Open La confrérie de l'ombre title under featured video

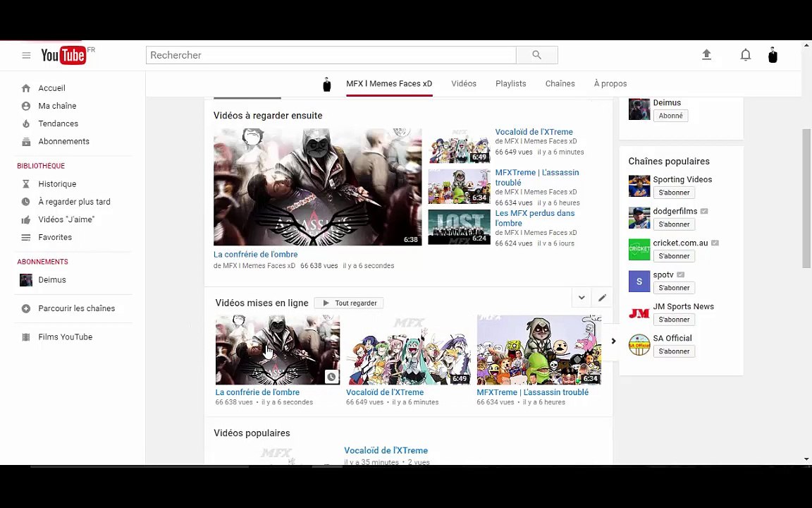[x=255, y=254]
